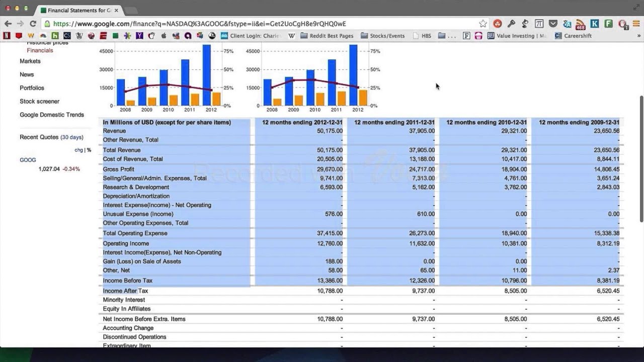Screen dimensions: 644x362
Task: Open a new tab beside Financial Statements
Action: point(130,10)
